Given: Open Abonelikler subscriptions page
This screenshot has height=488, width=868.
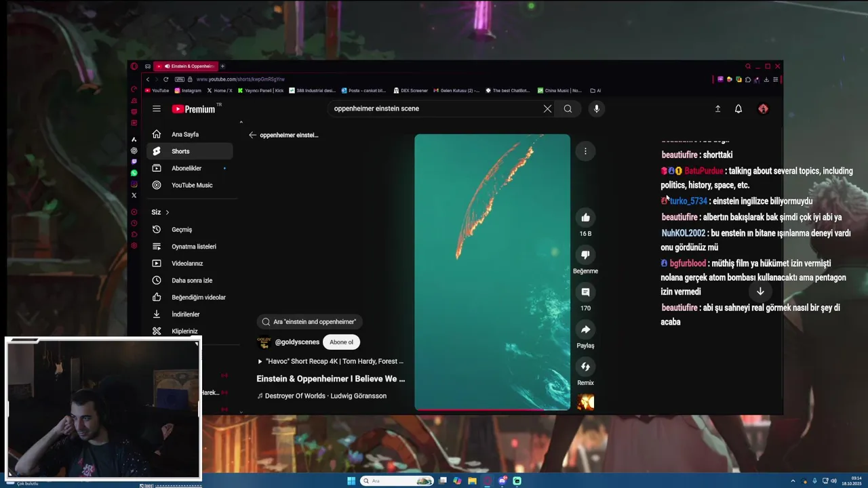Looking at the screenshot, I should (191, 168).
